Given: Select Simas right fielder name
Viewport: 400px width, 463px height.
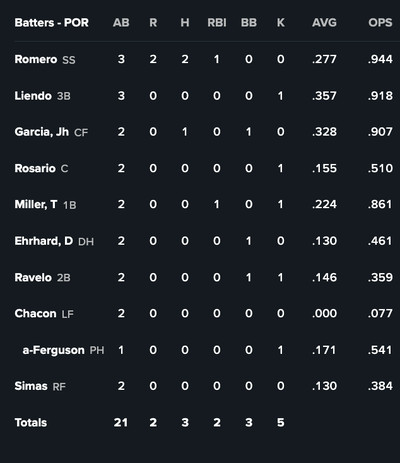Looking at the screenshot, I should click(31, 386).
